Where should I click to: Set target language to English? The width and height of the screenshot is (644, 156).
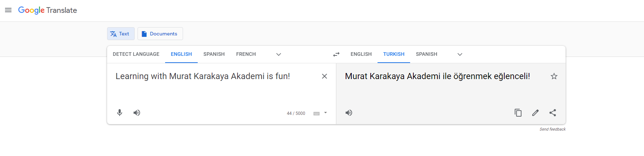coord(361,54)
